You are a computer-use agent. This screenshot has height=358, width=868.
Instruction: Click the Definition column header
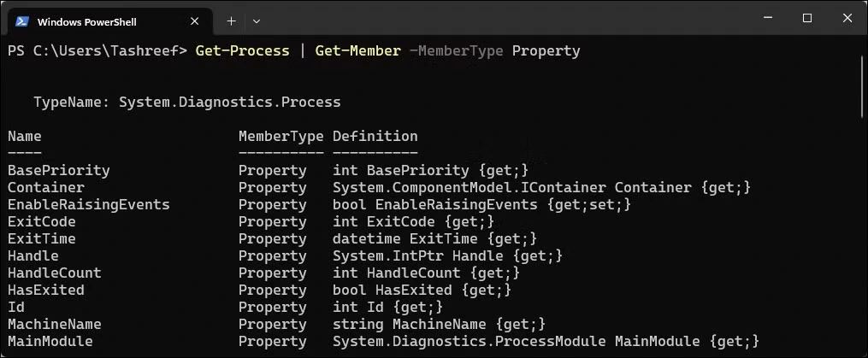tap(375, 136)
